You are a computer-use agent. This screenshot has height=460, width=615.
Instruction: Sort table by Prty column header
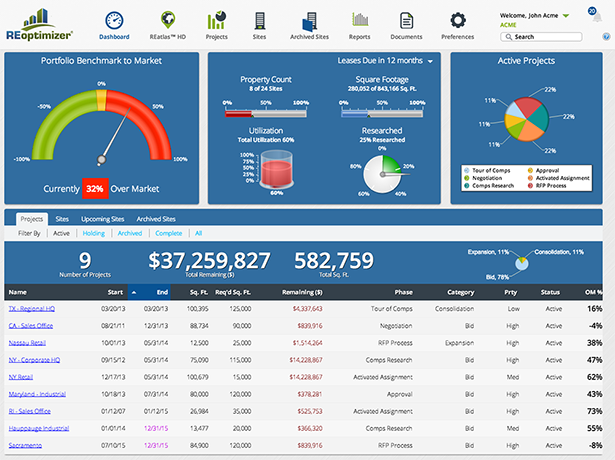coord(511,292)
